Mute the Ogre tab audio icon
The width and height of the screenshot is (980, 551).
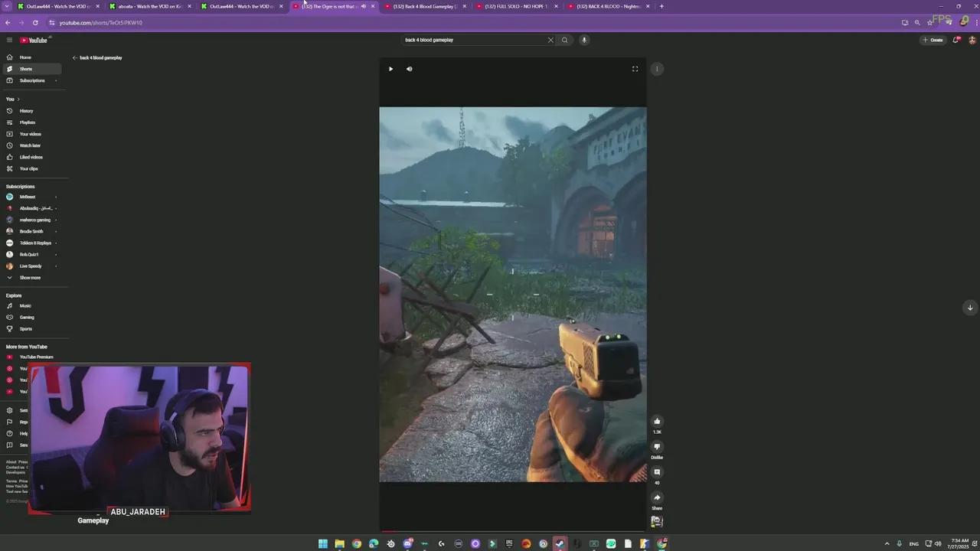point(363,6)
